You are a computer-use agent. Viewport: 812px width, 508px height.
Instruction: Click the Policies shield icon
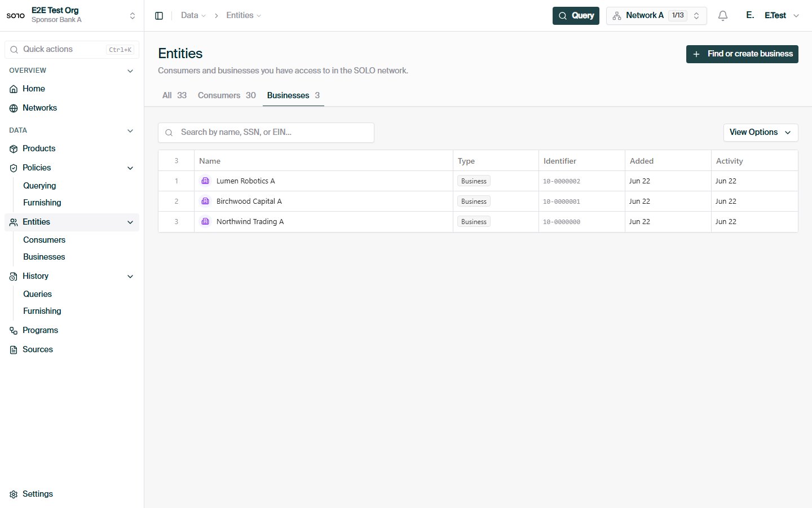pyautogui.click(x=14, y=168)
